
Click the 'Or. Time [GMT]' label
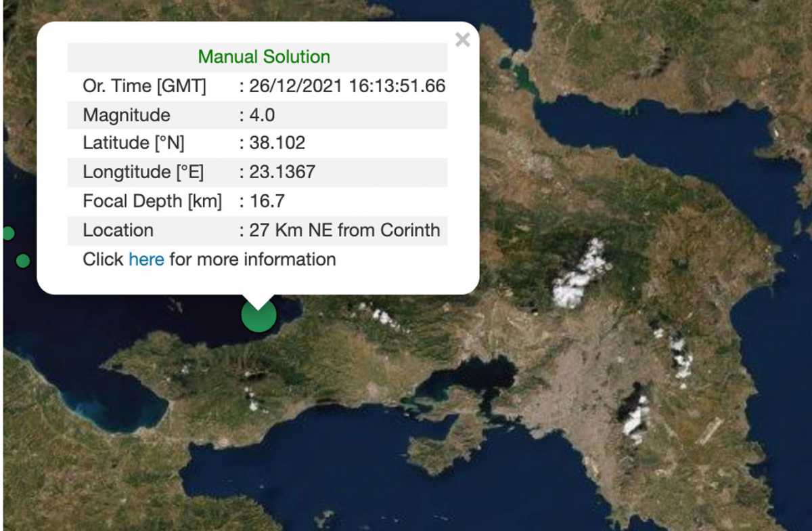144,87
